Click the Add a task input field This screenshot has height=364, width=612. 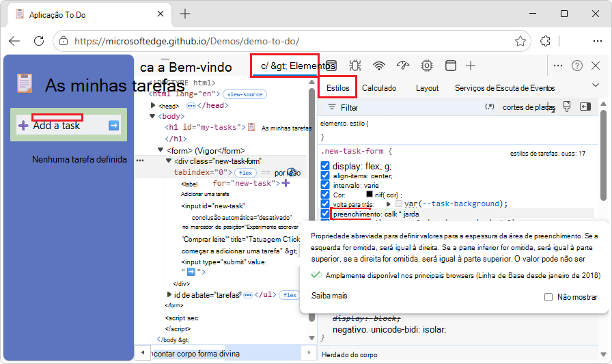(69, 126)
